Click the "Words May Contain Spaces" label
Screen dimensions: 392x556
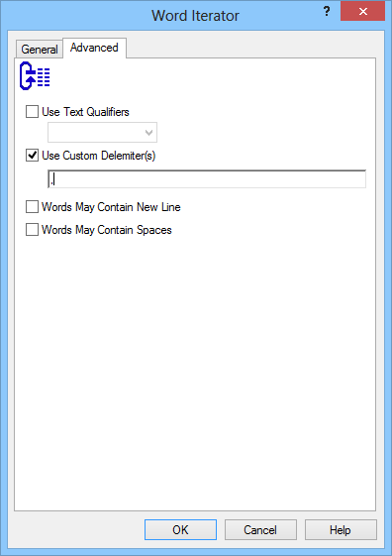coord(107,230)
